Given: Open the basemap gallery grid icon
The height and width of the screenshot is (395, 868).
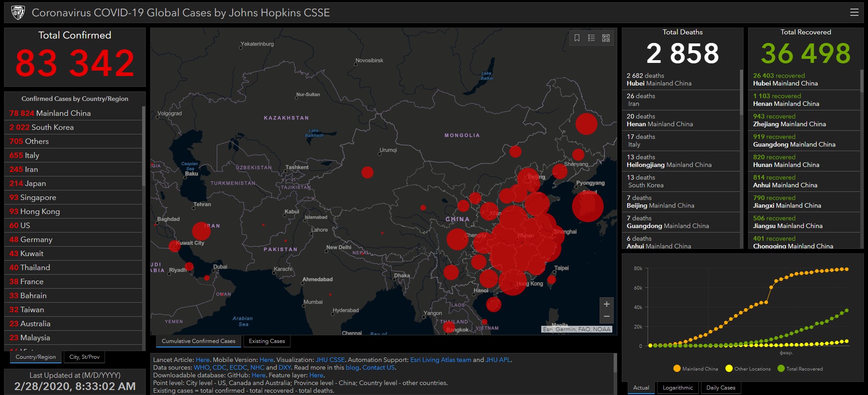Looking at the screenshot, I should pyautogui.click(x=606, y=38).
